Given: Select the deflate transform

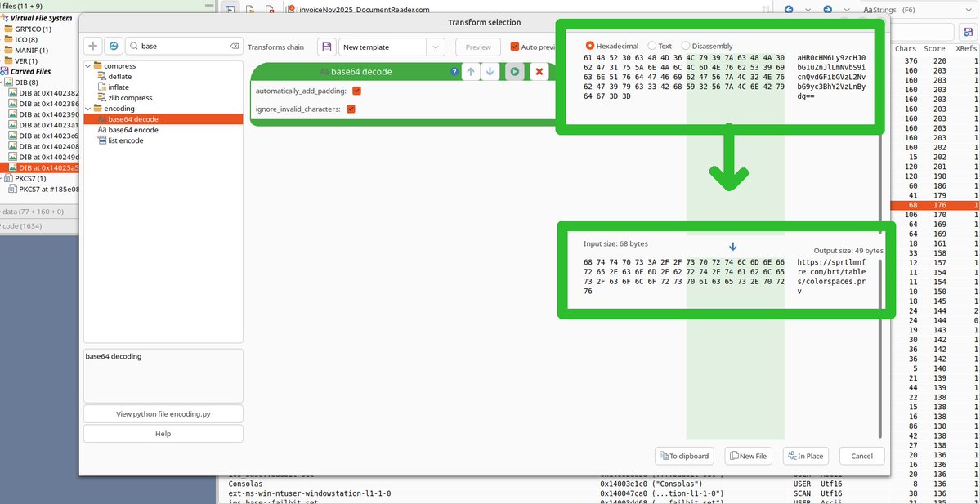Looking at the screenshot, I should [x=119, y=76].
